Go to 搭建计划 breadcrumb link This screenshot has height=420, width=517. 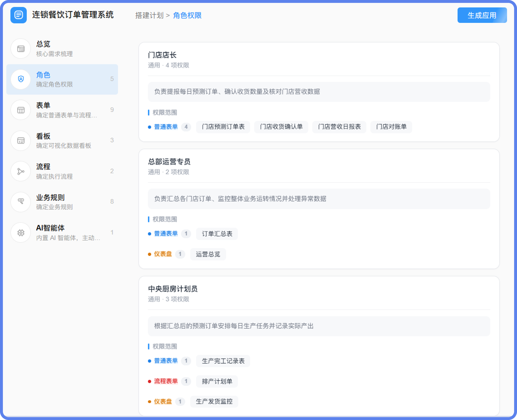(x=149, y=15)
